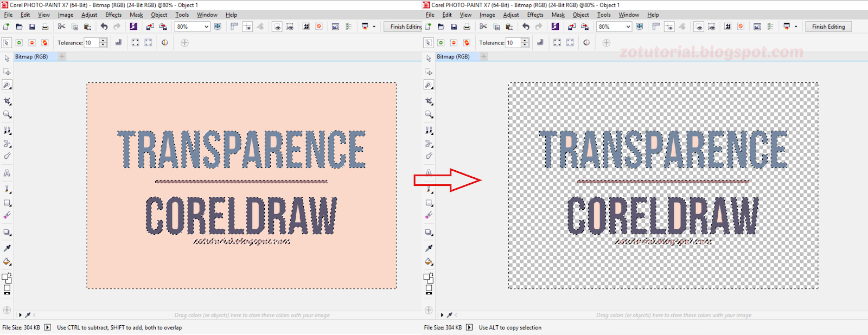This screenshot has height=335, width=868.
Task: Select Fill bucket tool in left window toolbox
Action: (7, 261)
